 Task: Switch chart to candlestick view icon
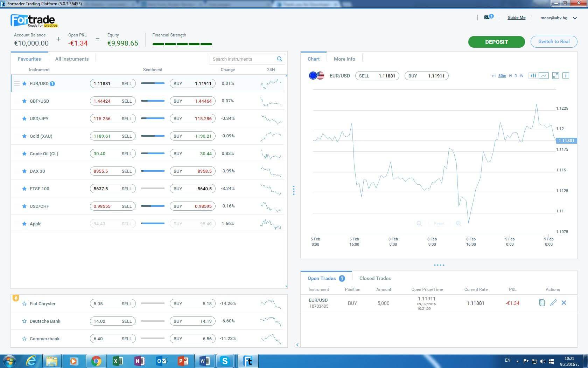coord(533,76)
